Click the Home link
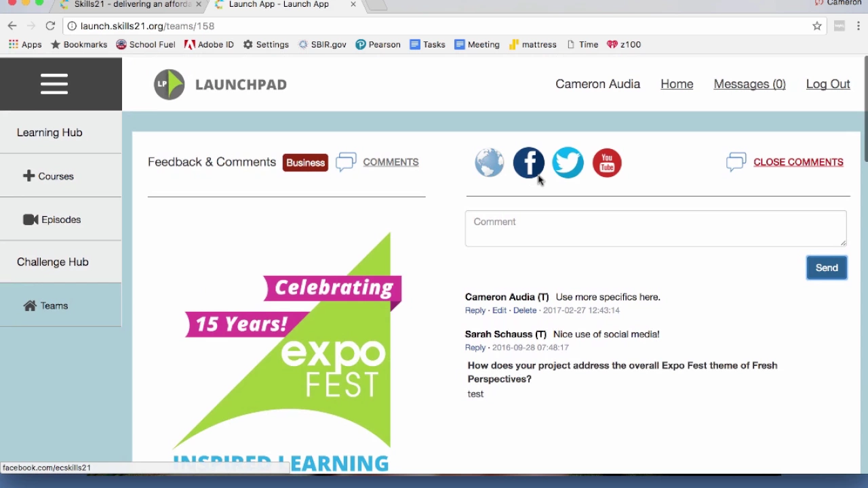868x488 pixels. (677, 84)
